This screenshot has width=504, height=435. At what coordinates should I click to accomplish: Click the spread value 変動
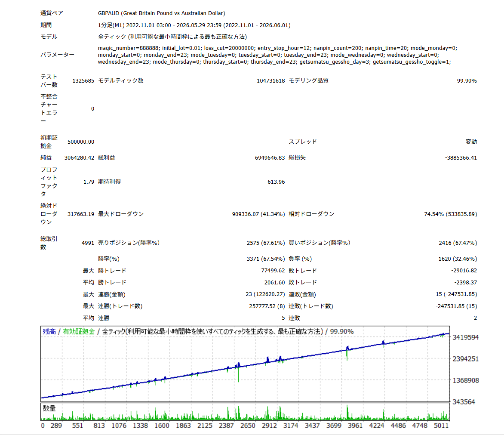point(471,142)
